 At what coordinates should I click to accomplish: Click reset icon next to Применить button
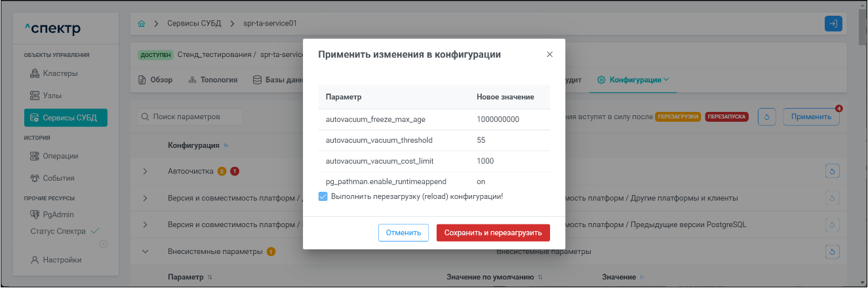767,118
